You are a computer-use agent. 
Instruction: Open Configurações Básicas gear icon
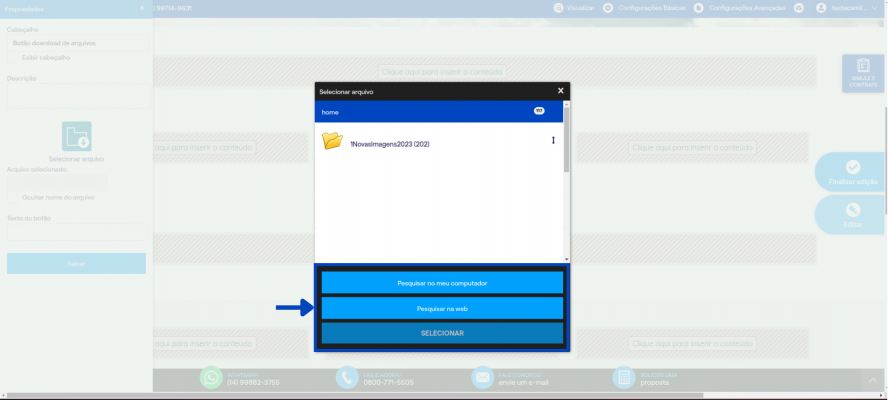coord(608,8)
